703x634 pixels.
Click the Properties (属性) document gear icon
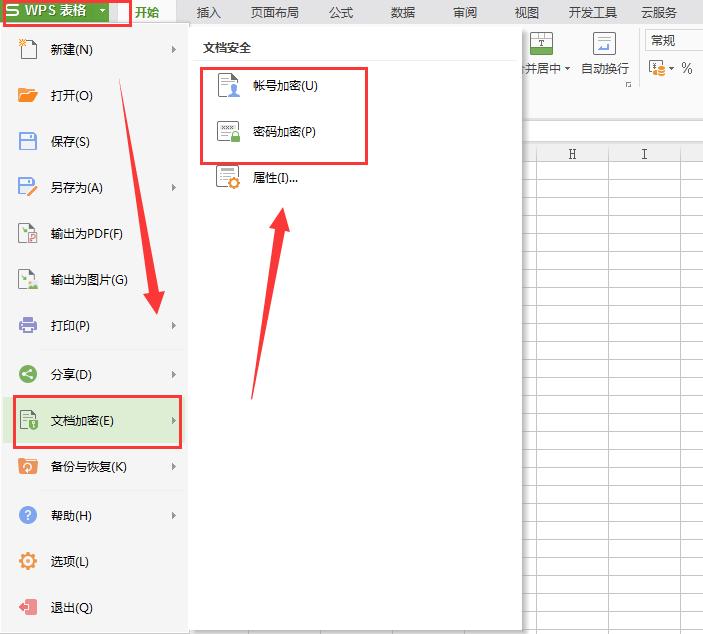(x=228, y=178)
